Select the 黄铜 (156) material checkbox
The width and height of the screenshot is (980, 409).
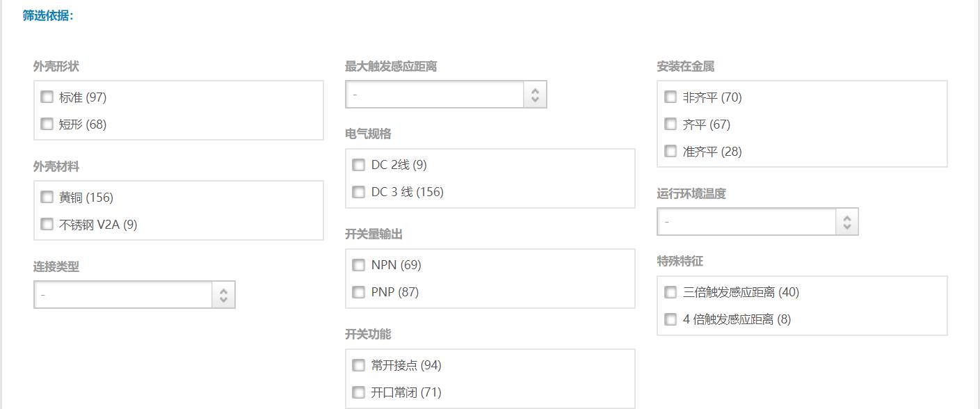(47, 197)
